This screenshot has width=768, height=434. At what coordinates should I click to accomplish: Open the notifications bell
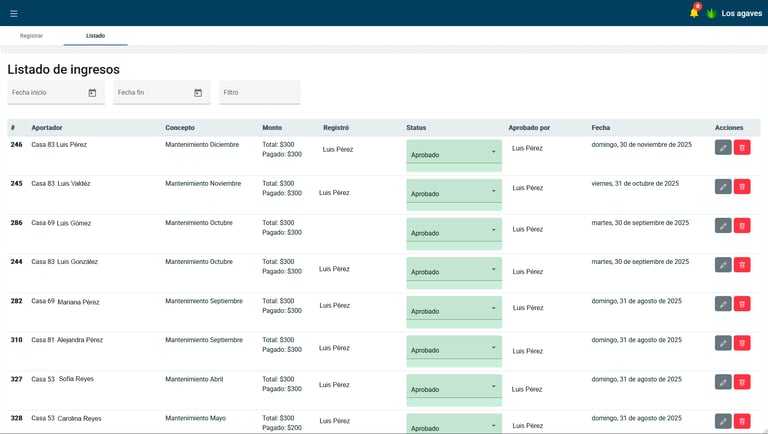pyautogui.click(x=694, y=12)
